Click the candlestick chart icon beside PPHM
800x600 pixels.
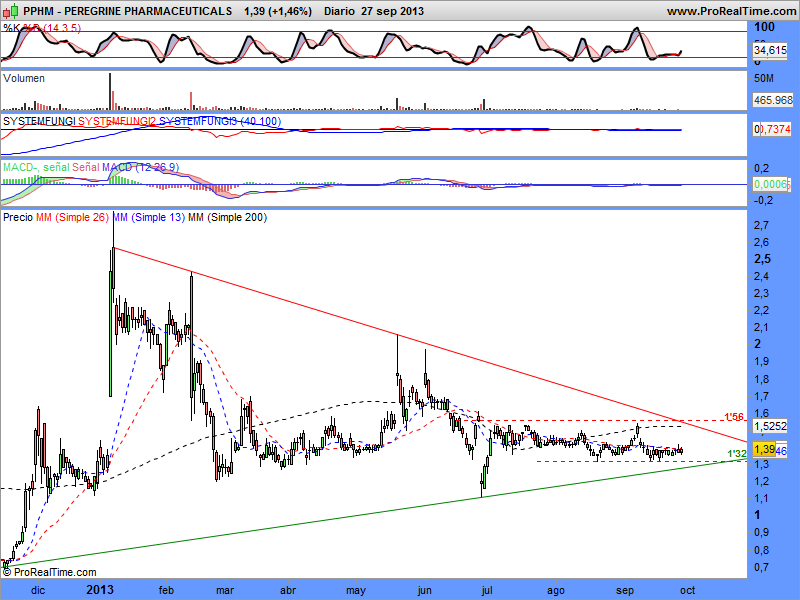tap(11, 11)
